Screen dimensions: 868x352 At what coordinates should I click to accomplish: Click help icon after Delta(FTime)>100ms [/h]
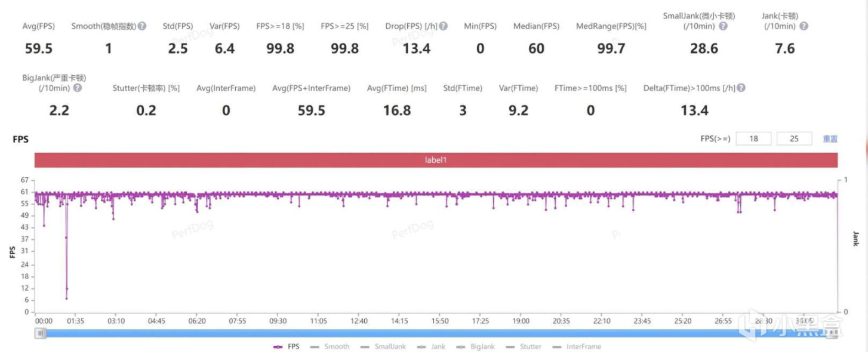pyautogui.click(x=741, y=88)
